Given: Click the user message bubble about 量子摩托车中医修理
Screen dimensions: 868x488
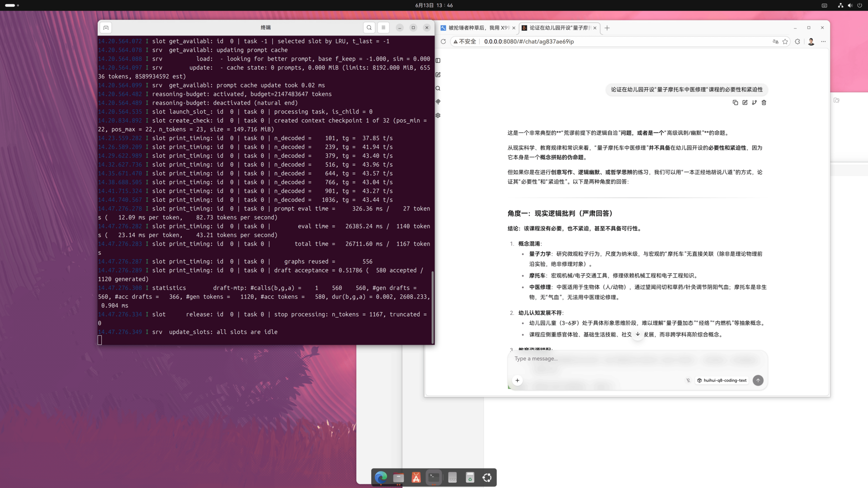Looking at the screenshot, I should pyautogui.click(x=687, y=89).
